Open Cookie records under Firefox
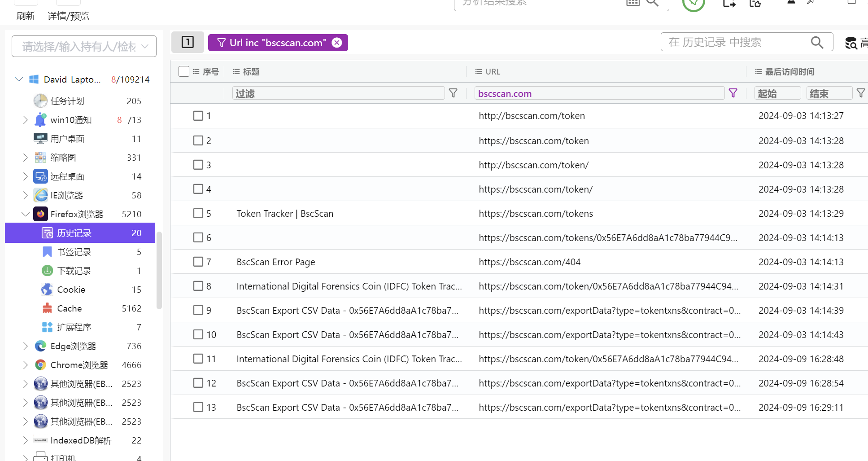 coord(71,290)
